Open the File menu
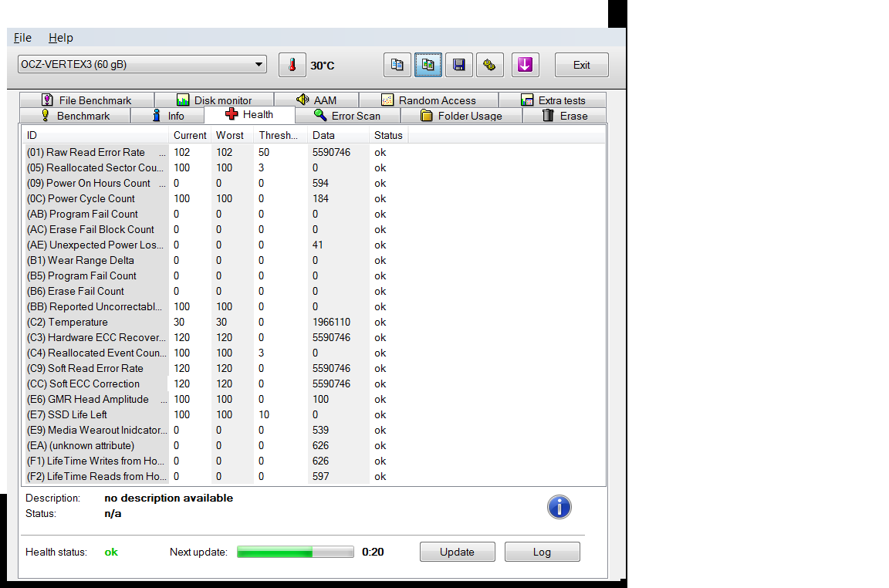This screenshot has width=889, height=588. 22,38
